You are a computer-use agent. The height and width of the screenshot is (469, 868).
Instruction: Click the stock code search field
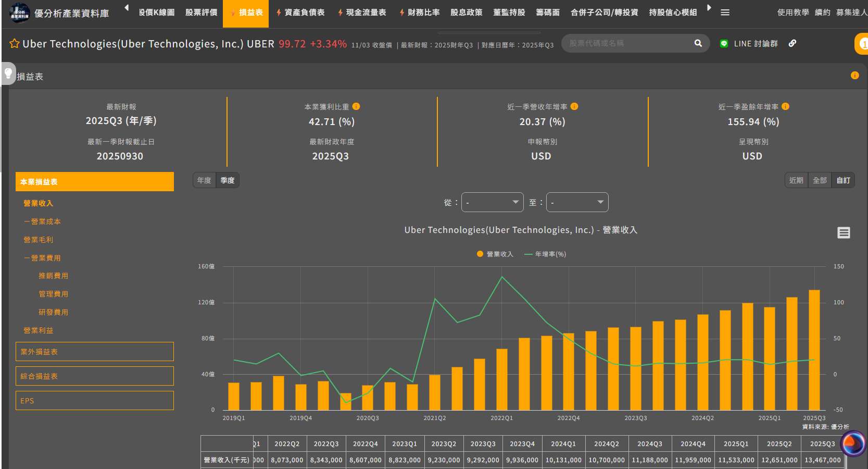[x=627, y=43]
